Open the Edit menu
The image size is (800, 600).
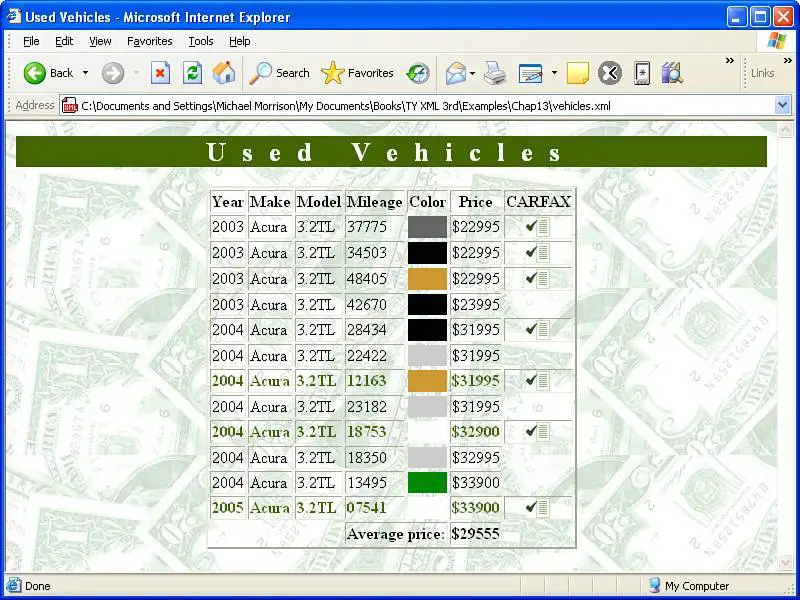[64, 41]
